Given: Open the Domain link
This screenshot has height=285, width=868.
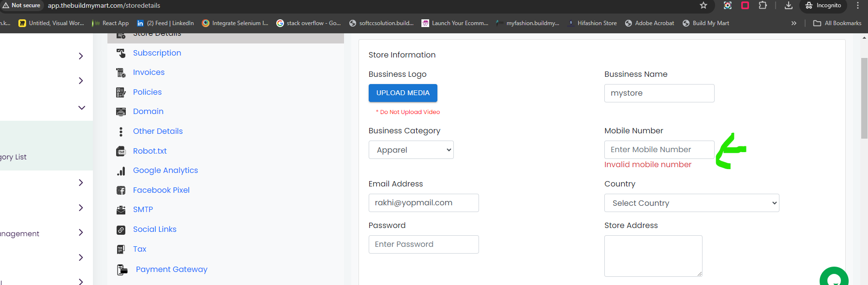Looking at the screenshot, I should pos(148,112).
